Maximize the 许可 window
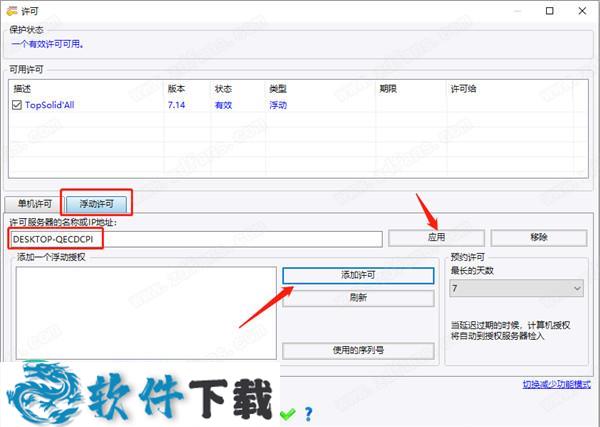This screenshot has width=600, height=427. tap(549, 11)
